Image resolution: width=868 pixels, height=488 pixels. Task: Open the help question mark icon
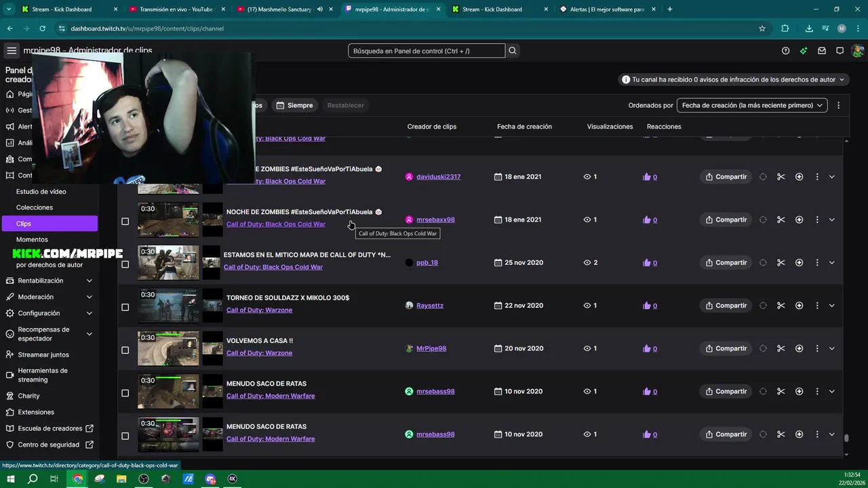(x=785, y=51)
